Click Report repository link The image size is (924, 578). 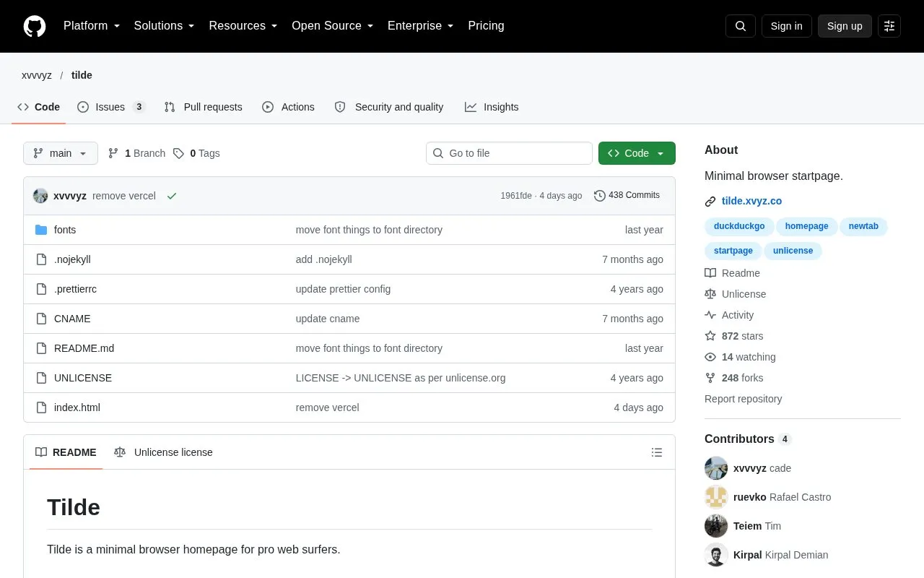coord(743,399)
